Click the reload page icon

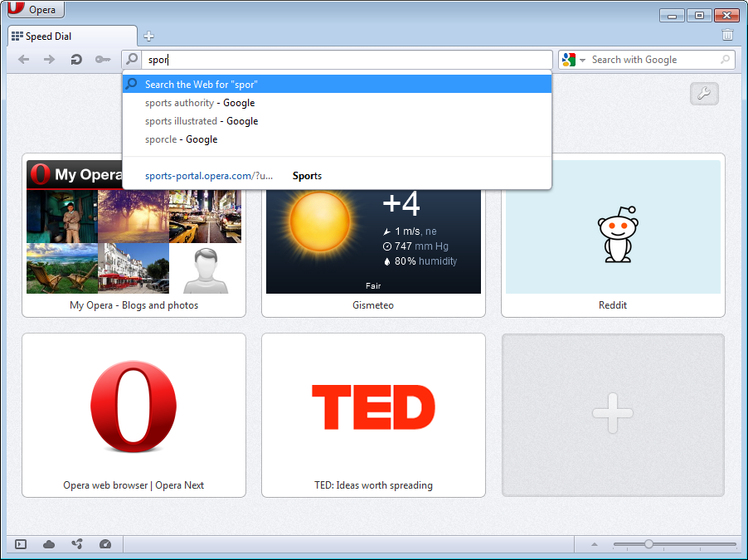pos(75,59)
